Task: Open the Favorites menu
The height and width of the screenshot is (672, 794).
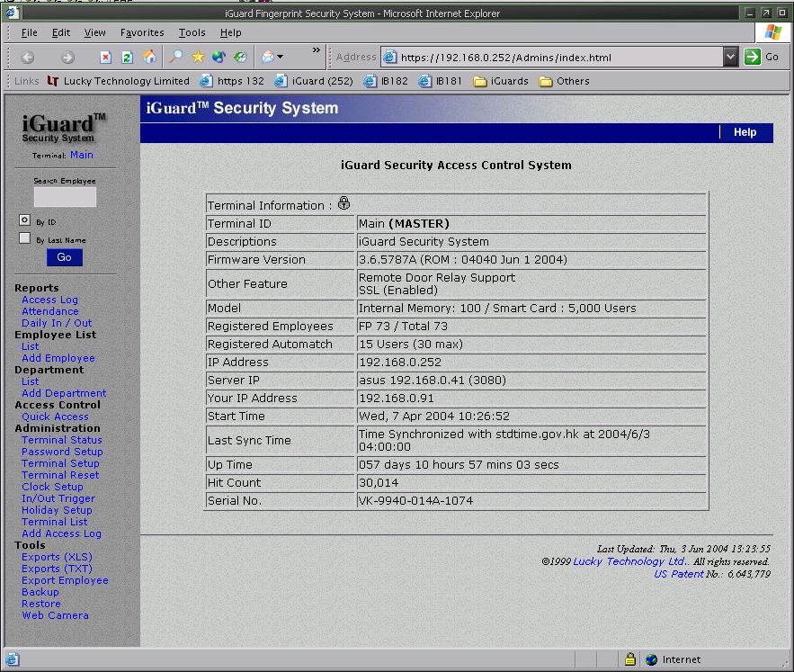Action: pos(141,31)
